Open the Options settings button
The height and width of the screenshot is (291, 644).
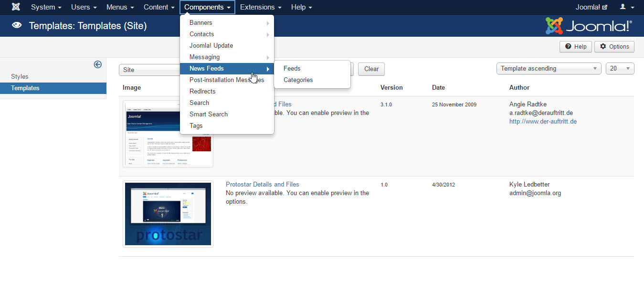coord(614,47)
